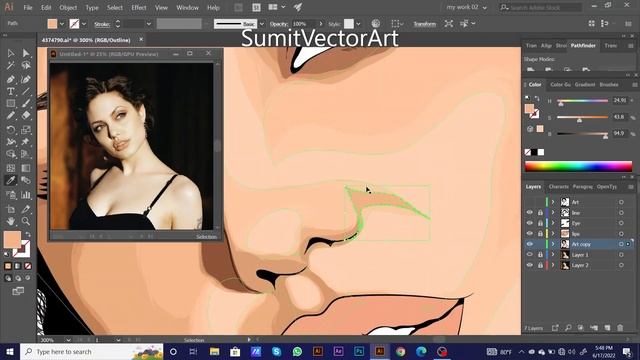Click the Transform button in control bar
The image size is (640, 360).
click(x=424, y=24)
